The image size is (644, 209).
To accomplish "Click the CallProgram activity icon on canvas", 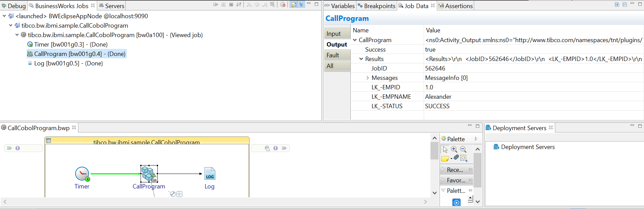I will (x=149, y=174).
